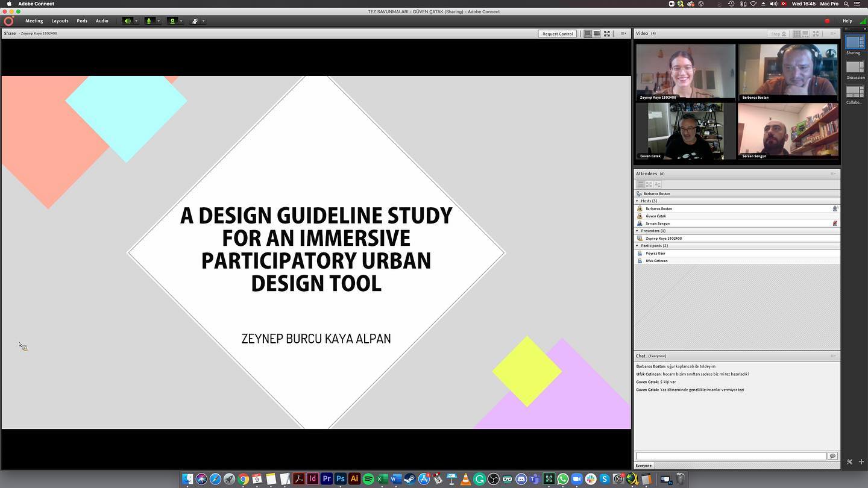Switch Video pod to grid layout

(797, 34)
